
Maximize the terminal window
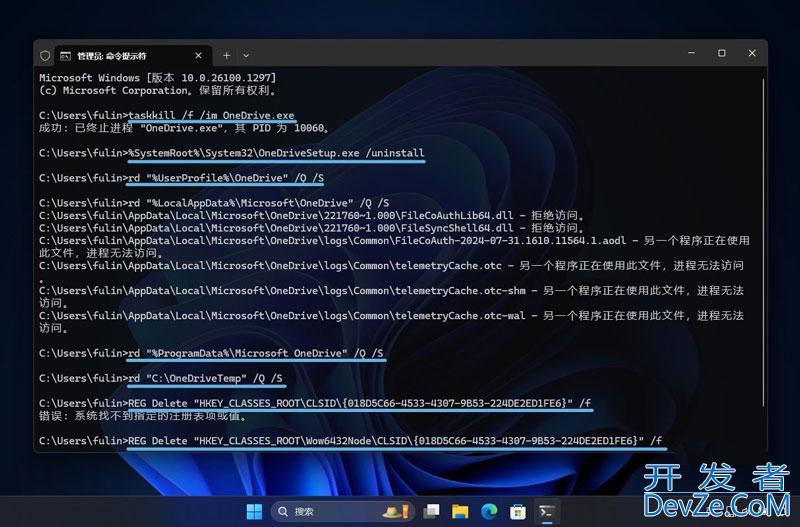click(721, 53)
